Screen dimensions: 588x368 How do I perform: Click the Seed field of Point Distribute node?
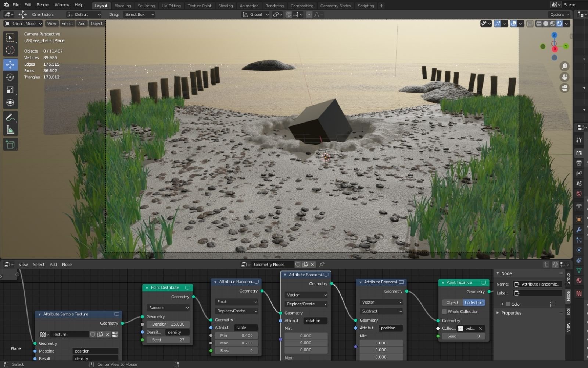coord(168,339)
